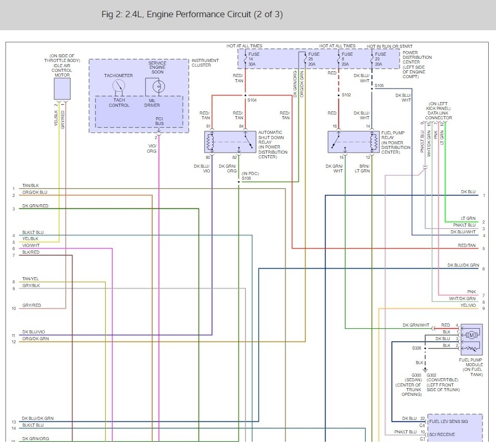Click the DATA LINK CONNECTOR label

click(x=439, y=111)
